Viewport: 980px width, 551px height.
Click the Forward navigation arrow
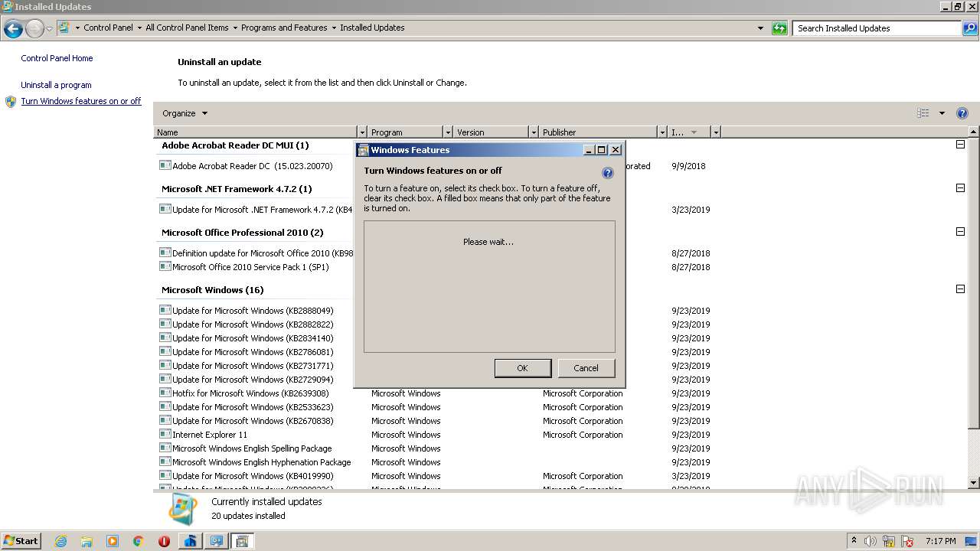[34, 28]
